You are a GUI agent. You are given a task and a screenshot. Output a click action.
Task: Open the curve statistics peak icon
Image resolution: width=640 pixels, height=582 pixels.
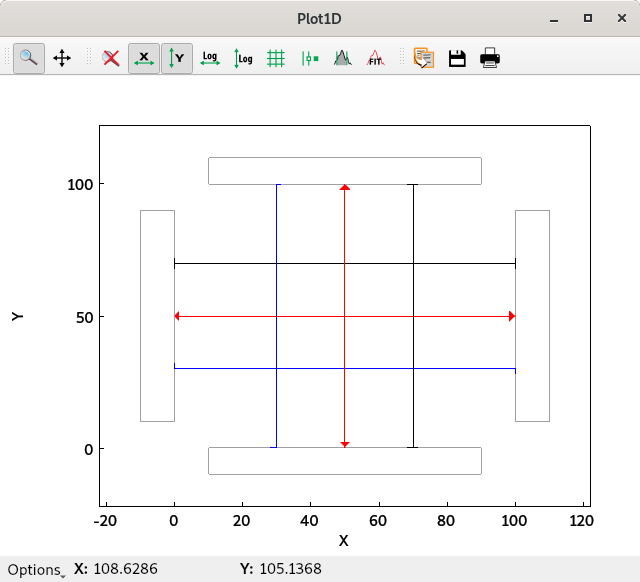(x=342, y=58)
